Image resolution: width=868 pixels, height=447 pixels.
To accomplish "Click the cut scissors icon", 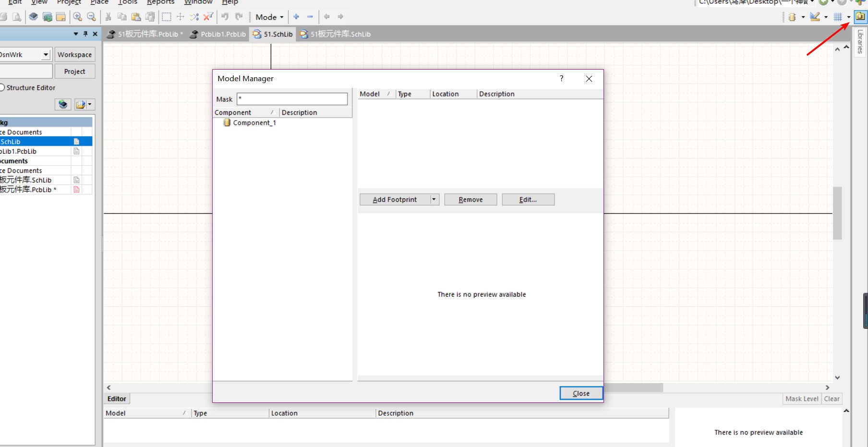I will coord(108,17).
